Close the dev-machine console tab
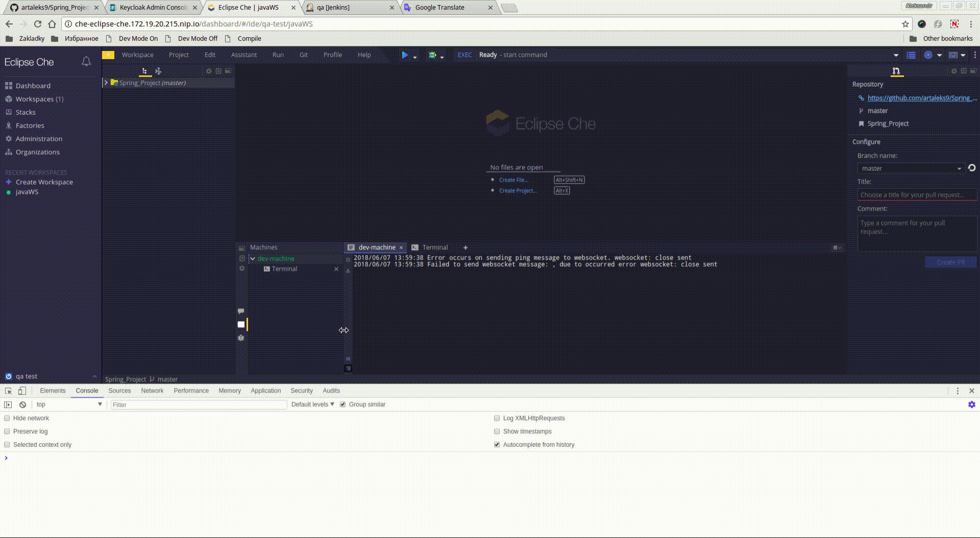 coord(401,247)
